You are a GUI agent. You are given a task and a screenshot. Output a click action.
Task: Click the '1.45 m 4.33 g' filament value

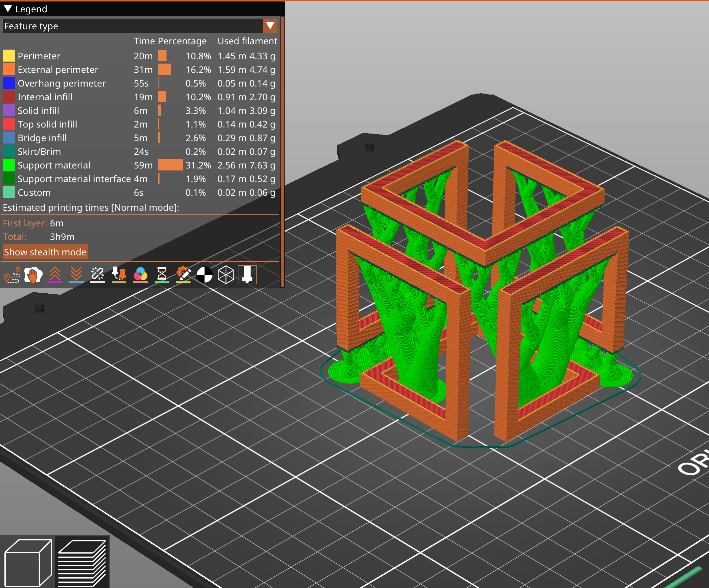pos(246,56)
